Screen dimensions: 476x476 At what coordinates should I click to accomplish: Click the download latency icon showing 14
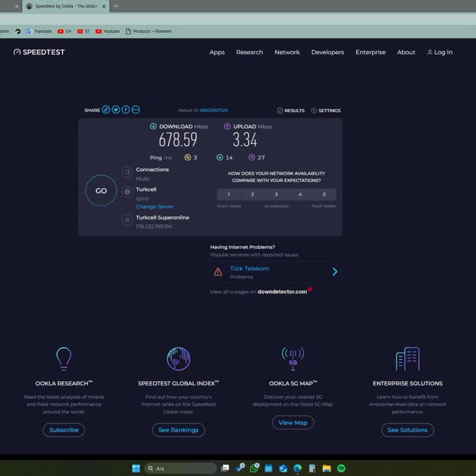[x=219, y=157]
